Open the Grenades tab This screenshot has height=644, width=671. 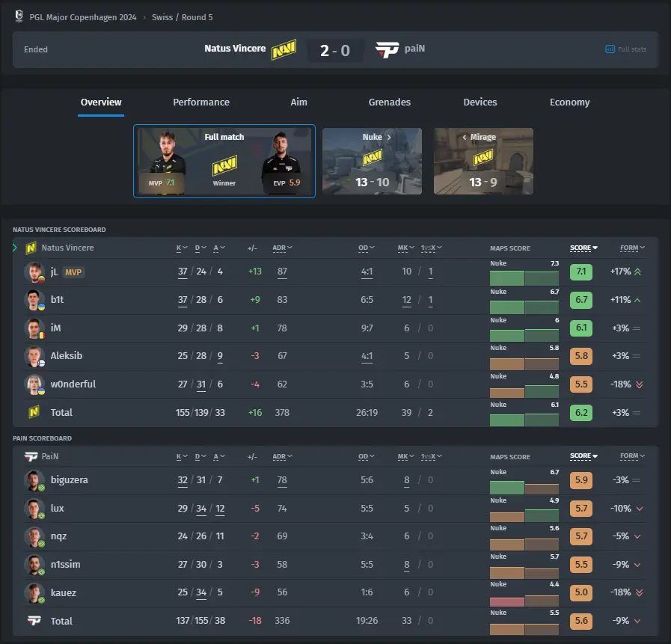(390, 102)
